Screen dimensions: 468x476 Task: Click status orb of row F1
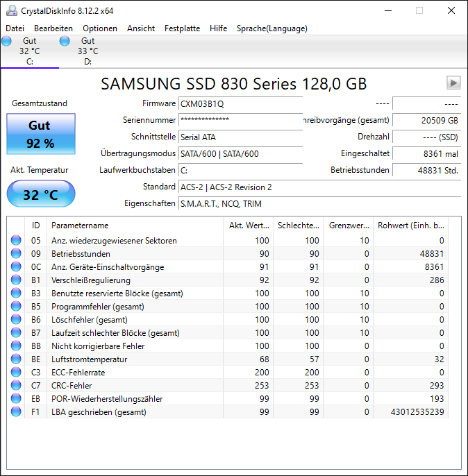(x=16, y=412)
